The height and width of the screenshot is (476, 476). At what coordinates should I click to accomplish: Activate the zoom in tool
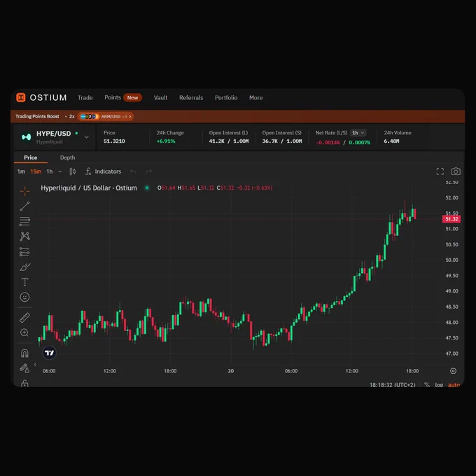pos(24,332)
